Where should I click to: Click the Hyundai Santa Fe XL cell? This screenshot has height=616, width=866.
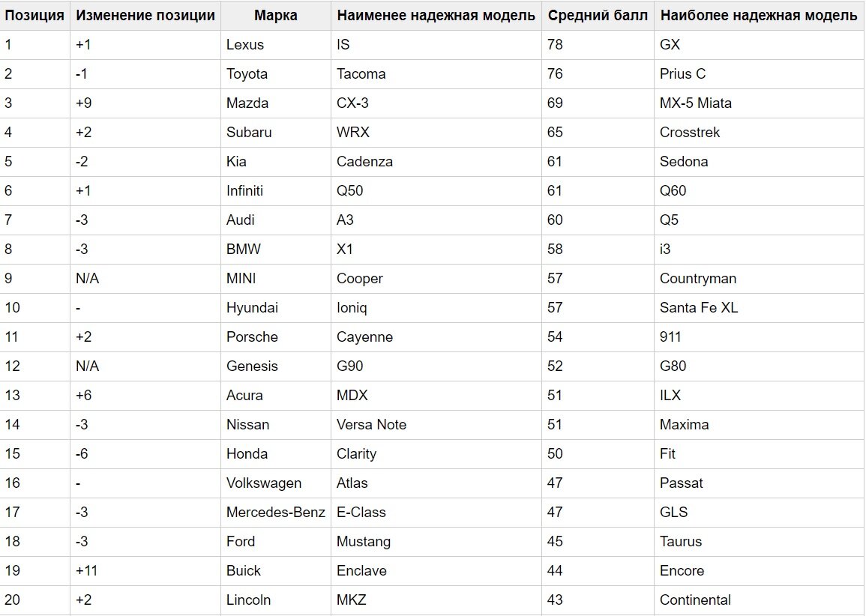[760, 308]
